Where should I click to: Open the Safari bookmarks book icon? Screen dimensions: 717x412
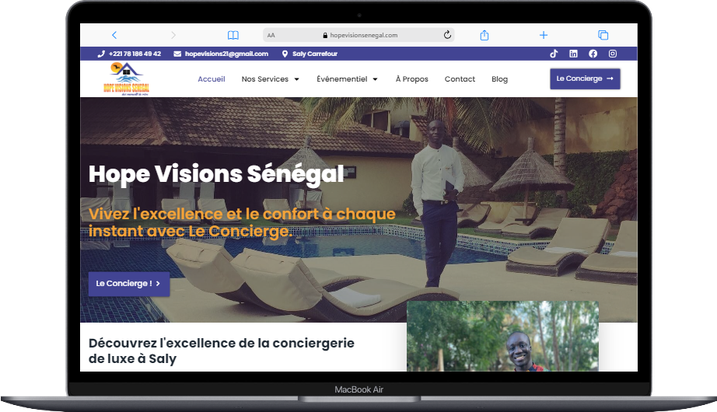click(x=233, y=35)
